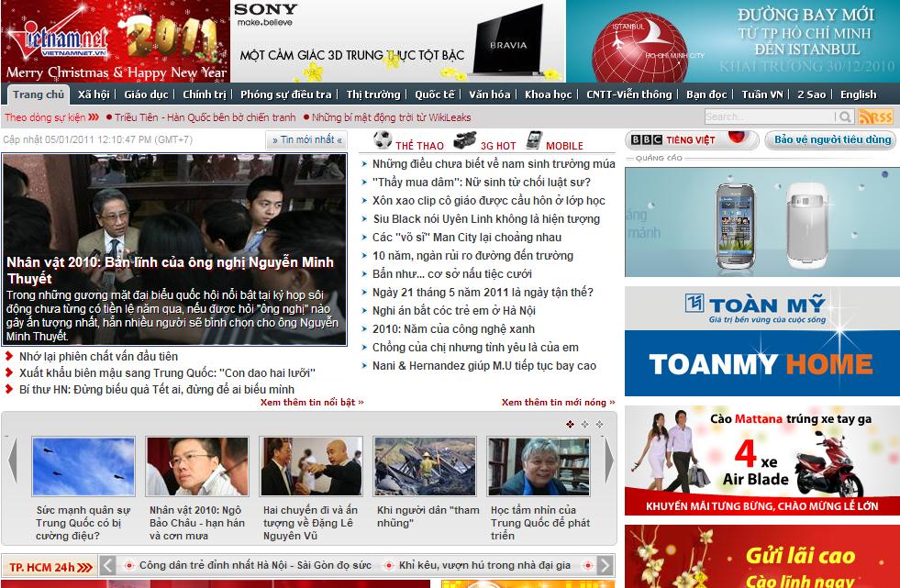Select the first carousel page dot

tap(571, 424)
